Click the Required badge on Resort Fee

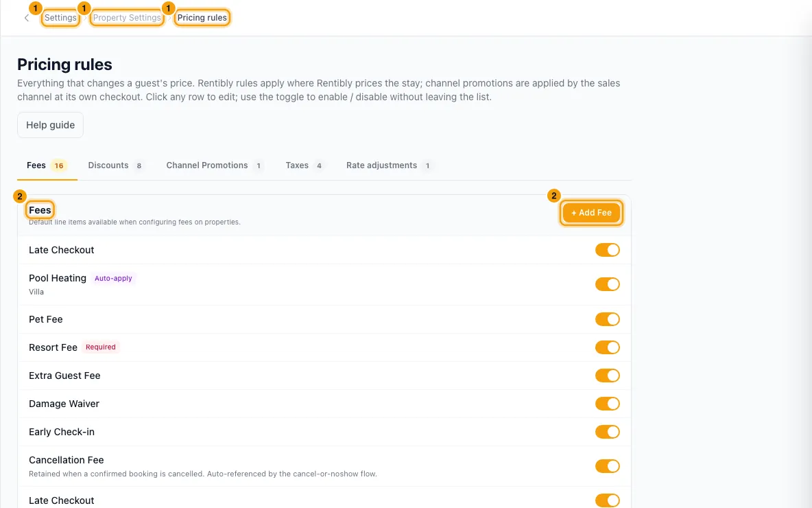click(x=100, y=347)
